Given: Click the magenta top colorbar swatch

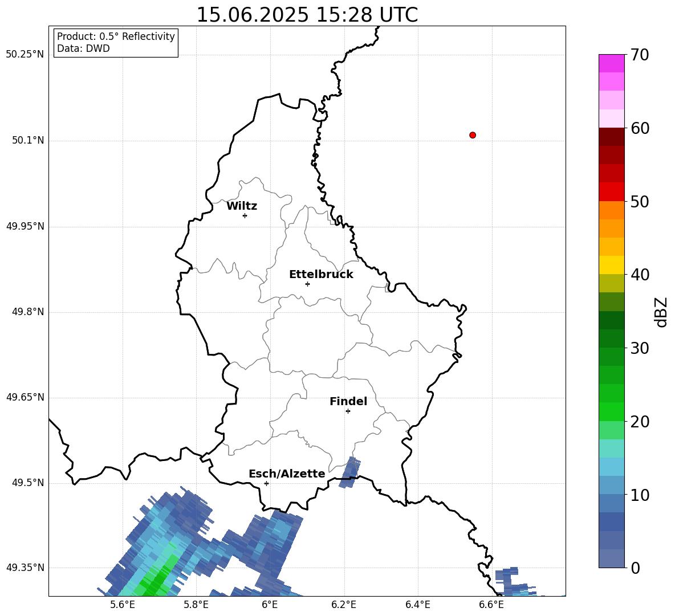Looking at the screenshot, I should click(611, 63).
